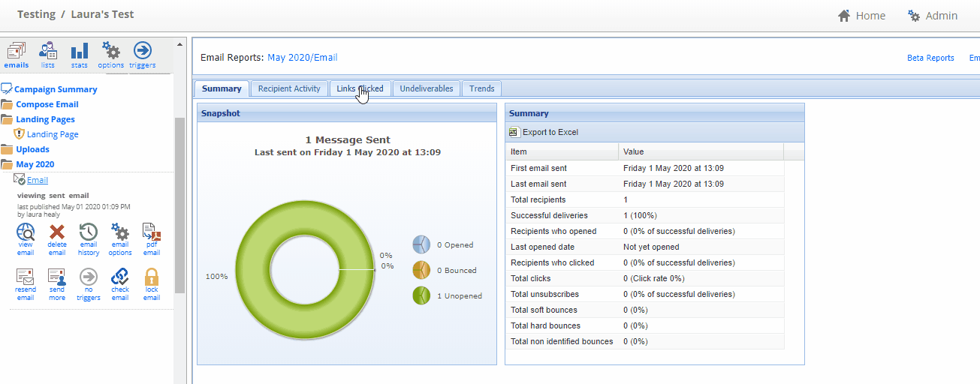
Task: Open the triggers arrow icon
Action: [x=142, y=50]
